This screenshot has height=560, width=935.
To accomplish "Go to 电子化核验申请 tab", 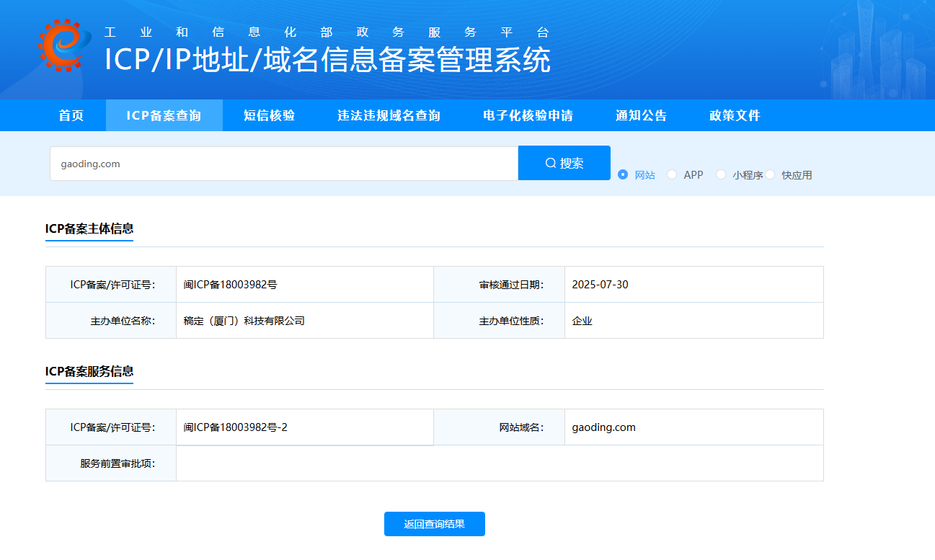I will point(528,115).
